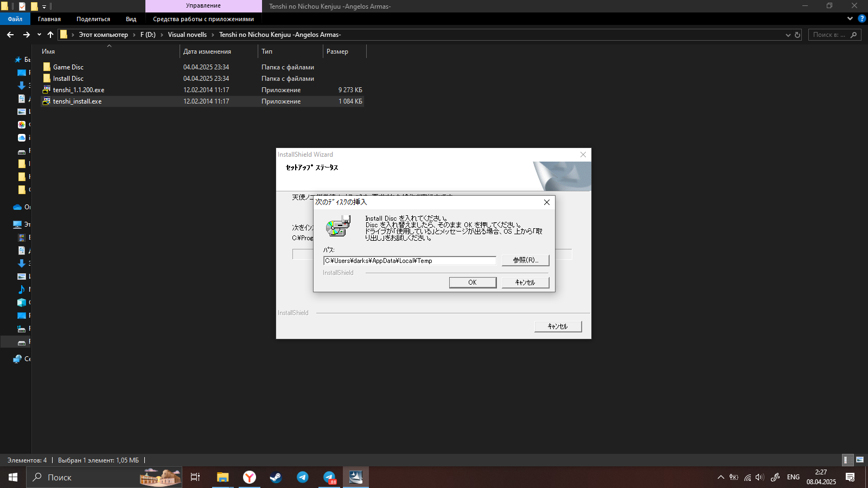
Task: Click New folder icon in quick access toolbar
Action: click(x=34, y=7)
